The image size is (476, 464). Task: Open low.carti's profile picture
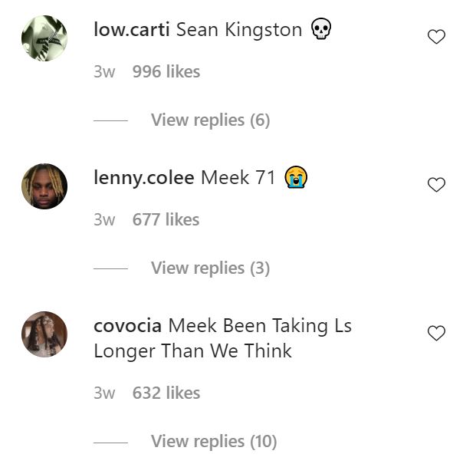point(44,38)
